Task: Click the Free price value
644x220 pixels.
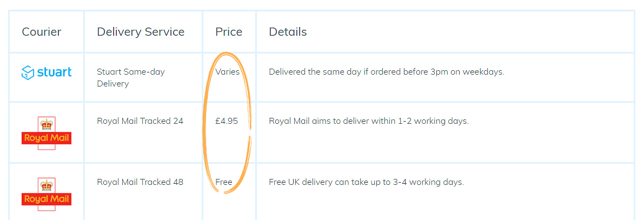Action: [224, 182]
